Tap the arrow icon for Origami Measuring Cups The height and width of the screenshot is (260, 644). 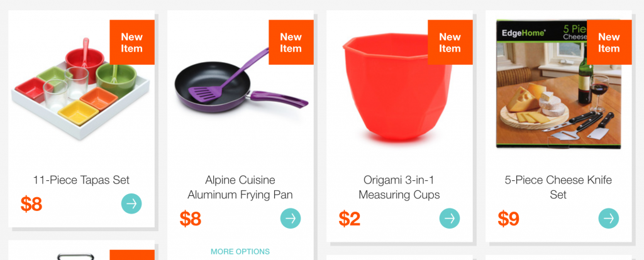(449, 219)
